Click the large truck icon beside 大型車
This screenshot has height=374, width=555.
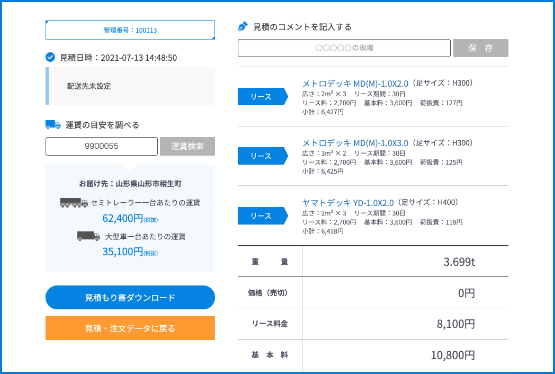[x=88, y=236]
